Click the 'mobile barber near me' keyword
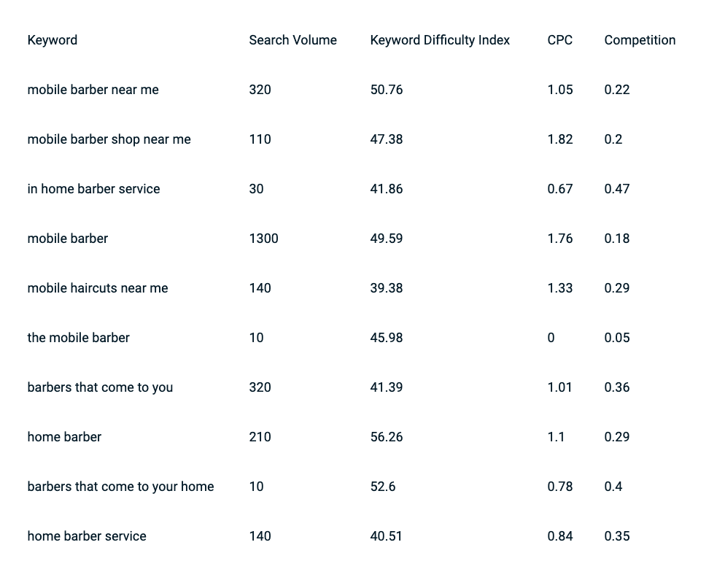717x588 pixels. click(x=93, y=90)
